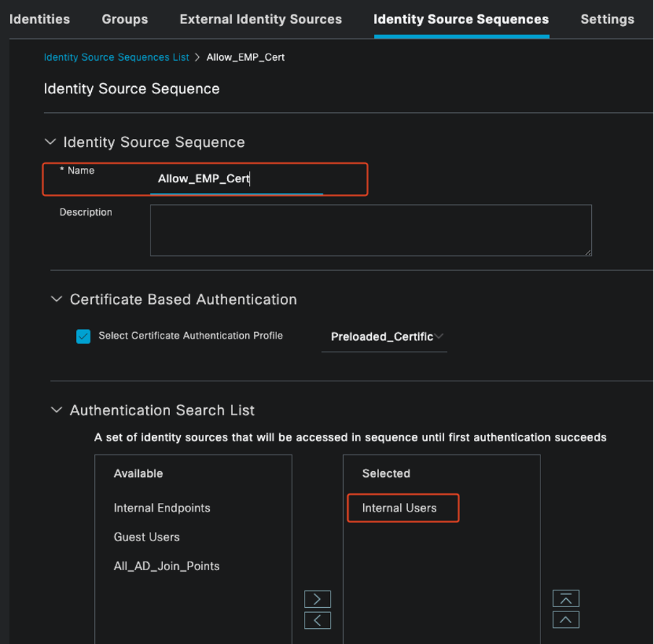
Task: Open the Identities tab
Action: pyautogui.click(x=40, y=20)
